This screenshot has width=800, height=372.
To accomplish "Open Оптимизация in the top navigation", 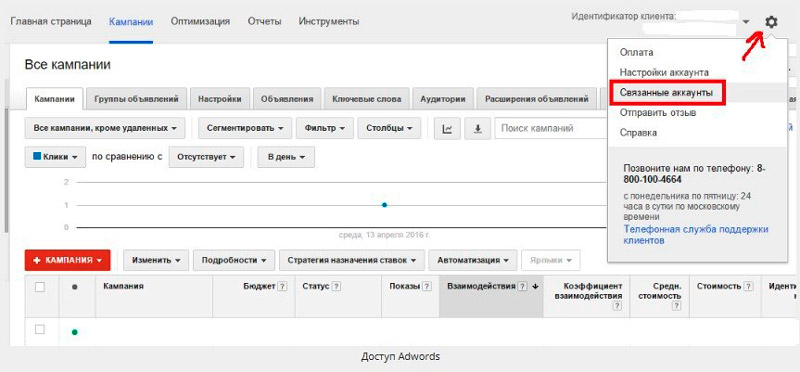I will click(x=201, y=21).
